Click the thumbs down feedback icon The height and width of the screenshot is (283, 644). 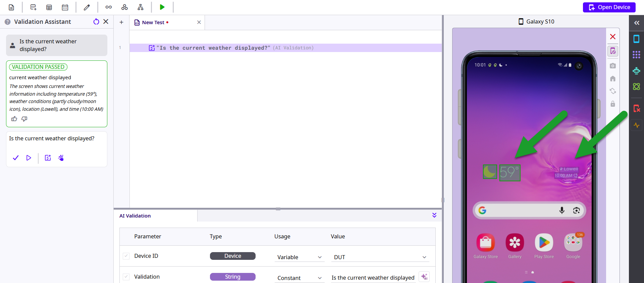coord(24,119)
